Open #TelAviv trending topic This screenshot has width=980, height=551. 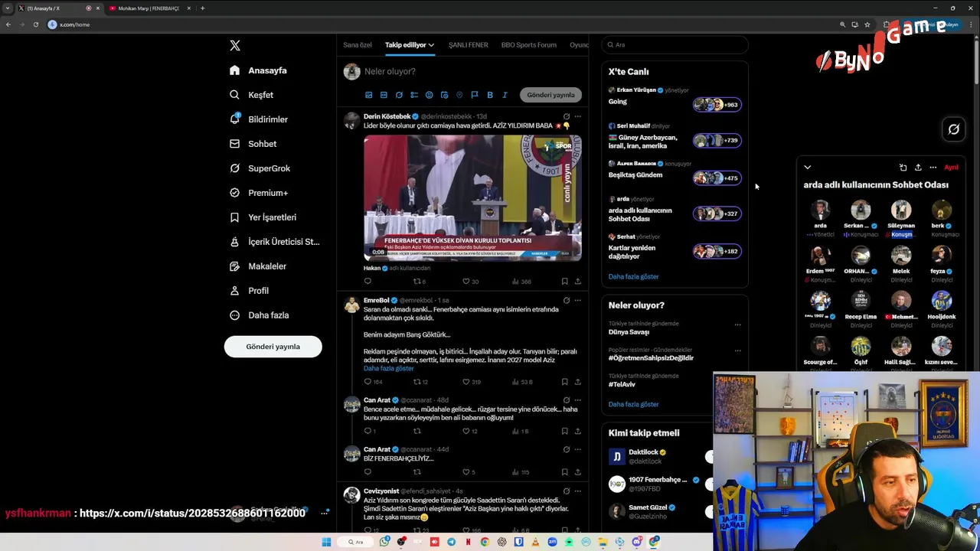622,384
